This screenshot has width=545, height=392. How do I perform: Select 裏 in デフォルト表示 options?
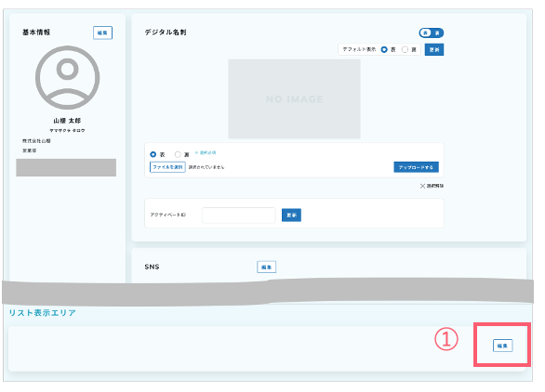click(405, 49)
